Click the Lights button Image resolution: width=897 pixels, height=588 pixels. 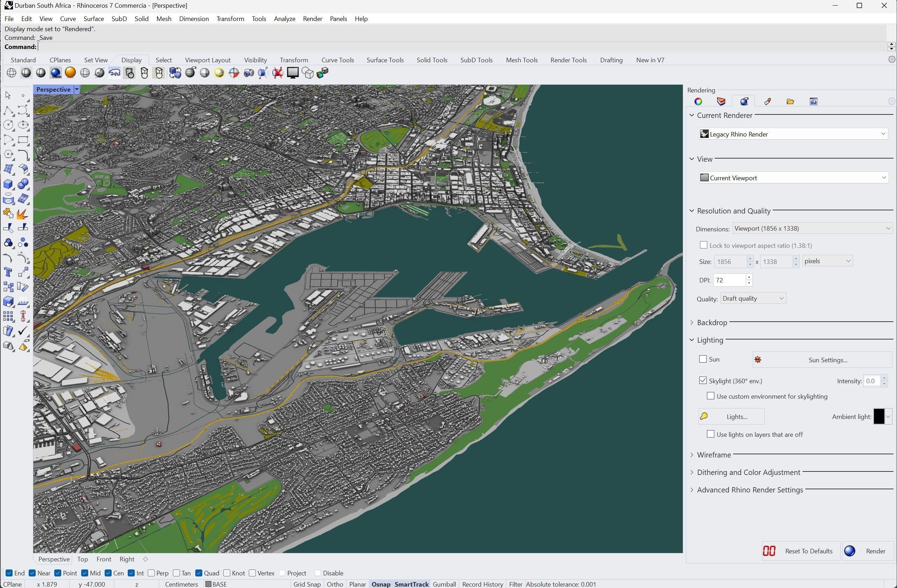pyautogui.click(x=731, y=416)
